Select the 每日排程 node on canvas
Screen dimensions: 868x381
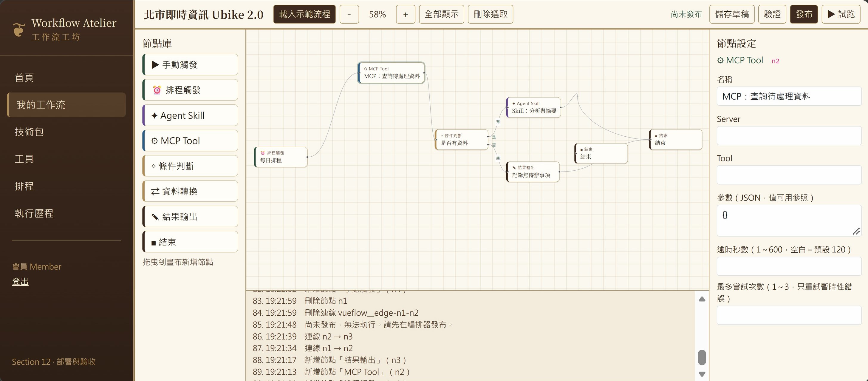[281, 157]
